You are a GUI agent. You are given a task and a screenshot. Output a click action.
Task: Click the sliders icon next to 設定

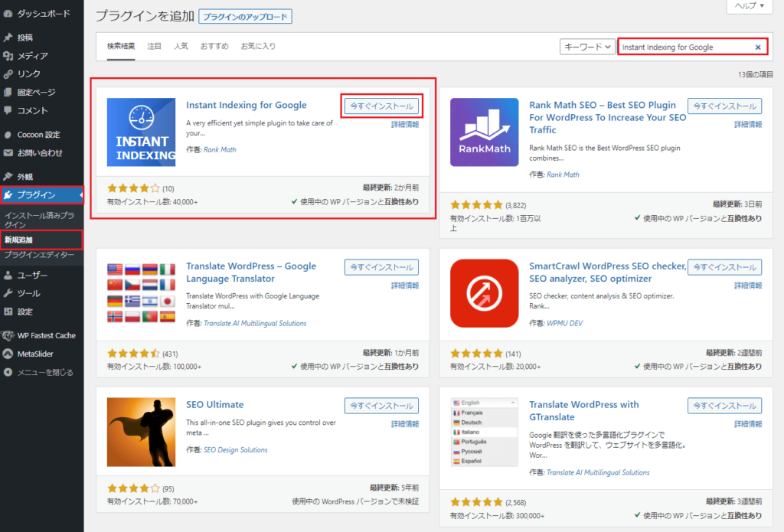8,312
